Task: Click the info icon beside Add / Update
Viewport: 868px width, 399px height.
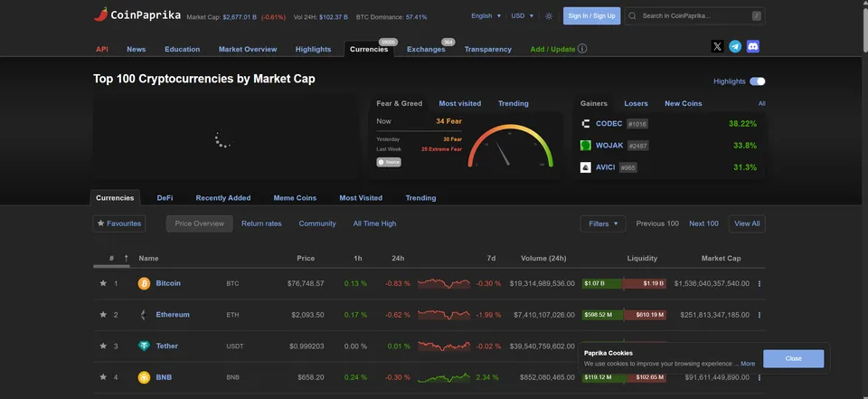Action: pos(582,49)
